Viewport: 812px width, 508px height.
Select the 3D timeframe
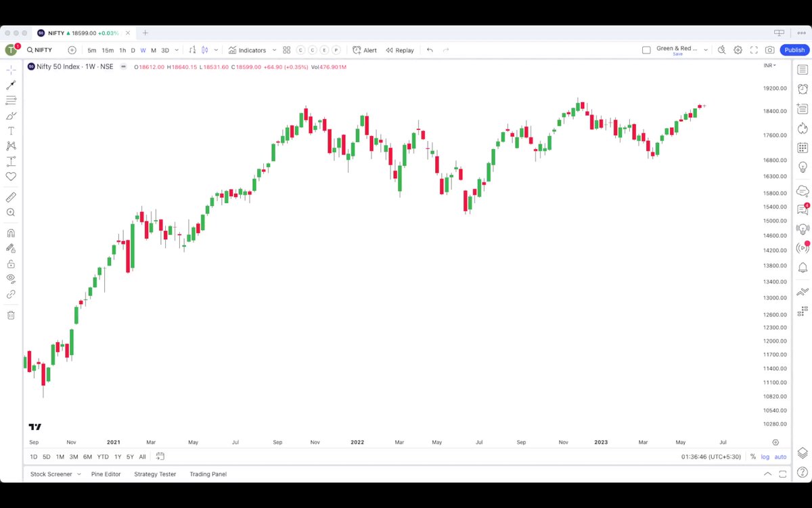pyautogui.click(x=165, y=50)
